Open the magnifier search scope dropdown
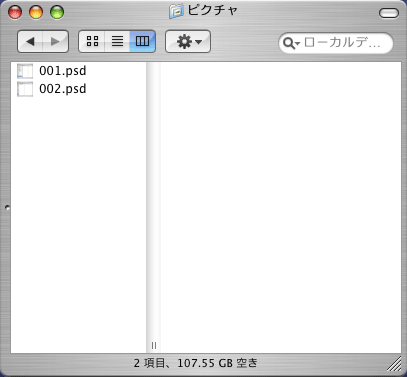This screenshot has width=407, height=377. click(x=291, y=43)
